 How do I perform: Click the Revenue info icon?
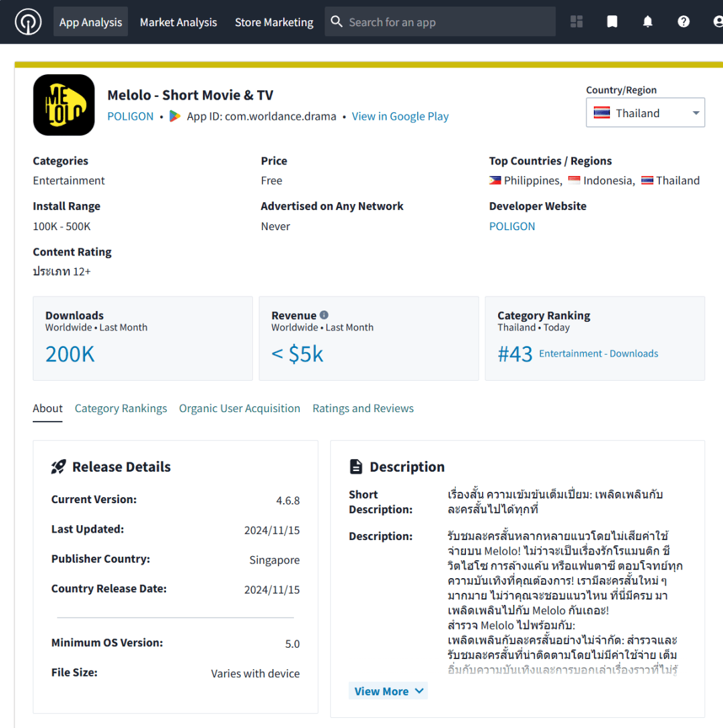click(x=324, y=314)
